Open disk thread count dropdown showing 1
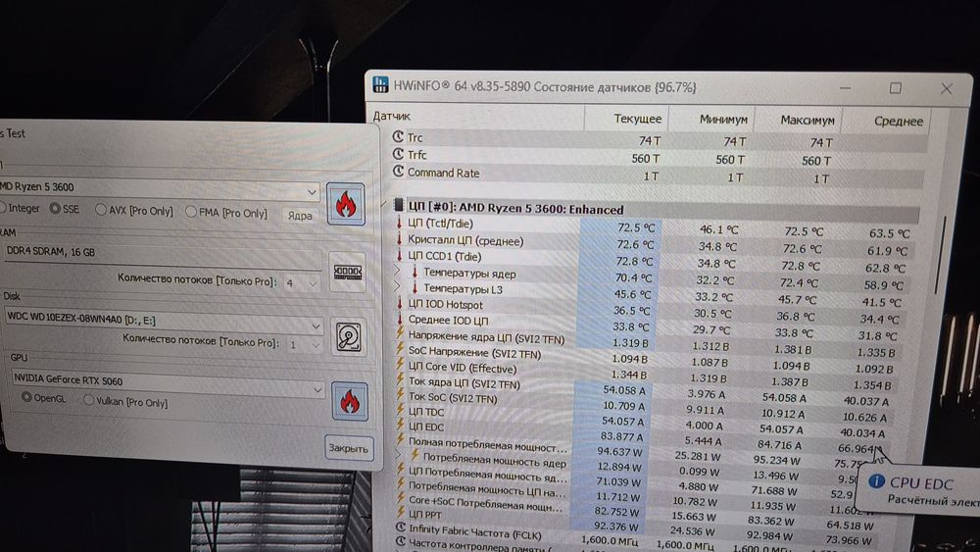The image size is (980, 552). tap(305, 344)
